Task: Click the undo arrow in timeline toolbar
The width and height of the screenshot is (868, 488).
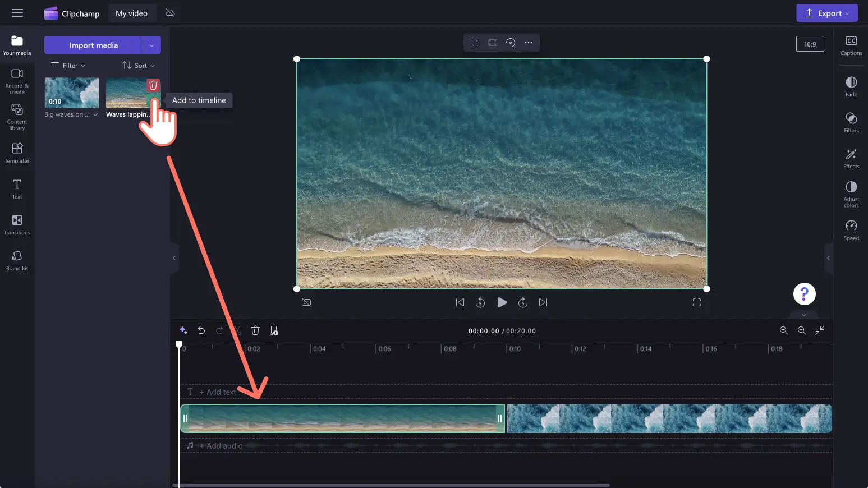Action: tap(201, 330)
